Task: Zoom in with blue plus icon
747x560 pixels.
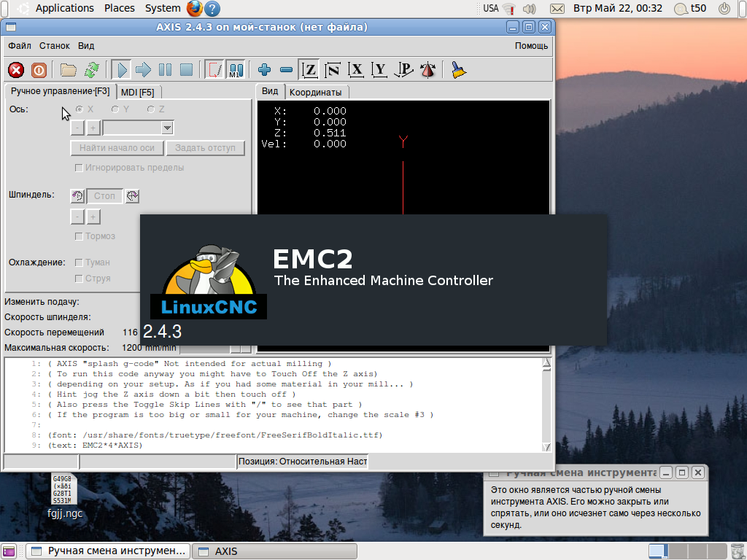Action: (x=264, y=70)
